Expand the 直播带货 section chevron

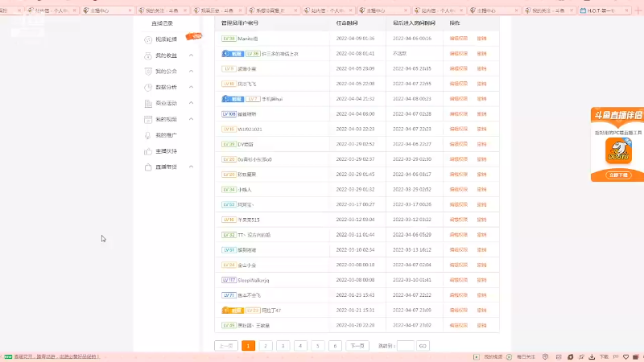(191, 167)
